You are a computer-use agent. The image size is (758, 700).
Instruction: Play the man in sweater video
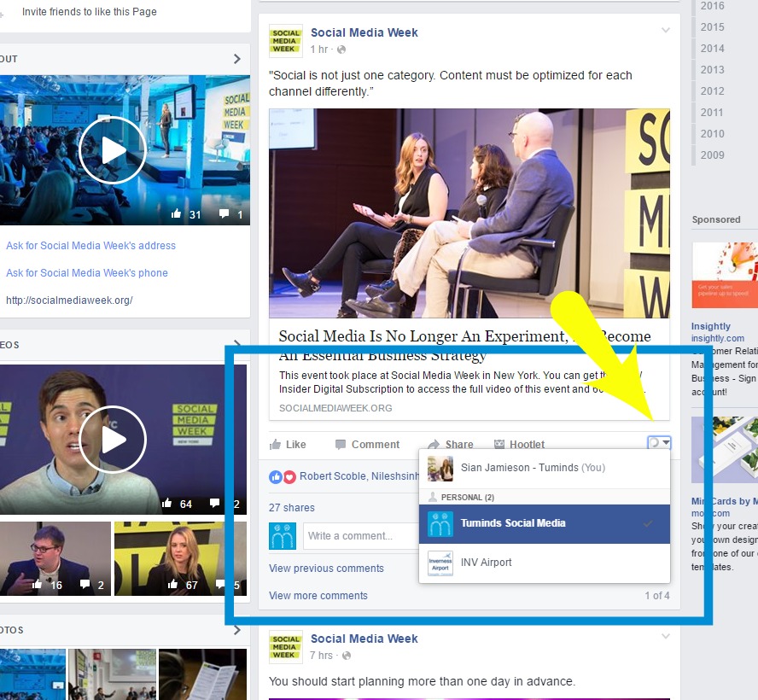pyautogui.click(x=112, y=440)
